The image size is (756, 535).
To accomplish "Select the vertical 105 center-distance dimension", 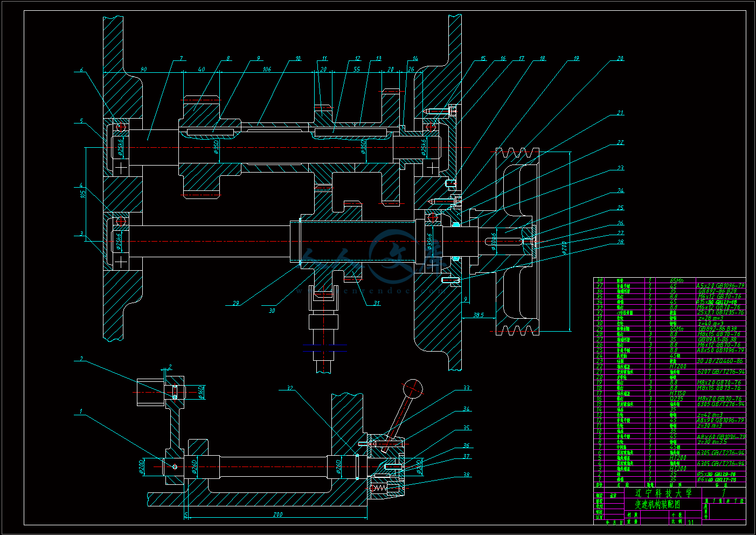I will pyautogui.click(x=83, y=194).
